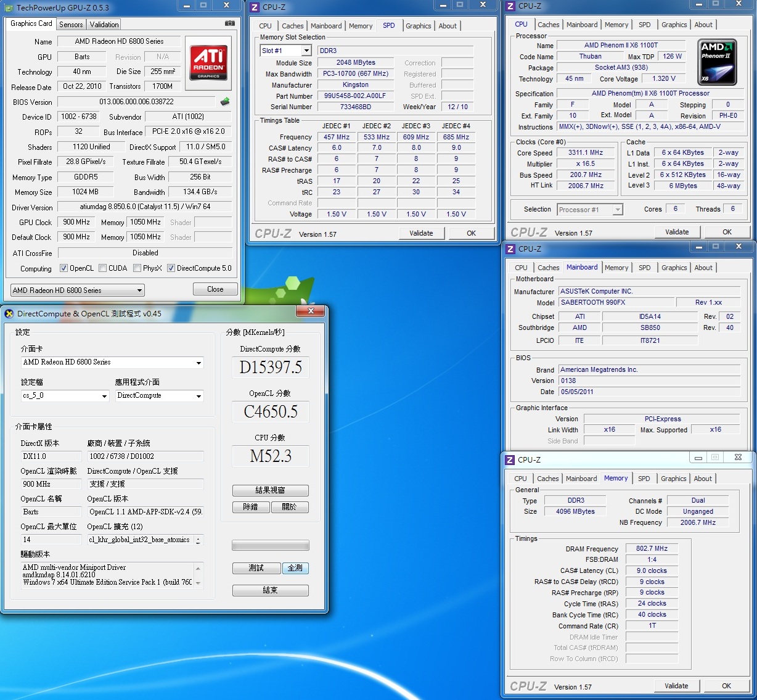Click the ATI Radeon Graphics logo

208,62
